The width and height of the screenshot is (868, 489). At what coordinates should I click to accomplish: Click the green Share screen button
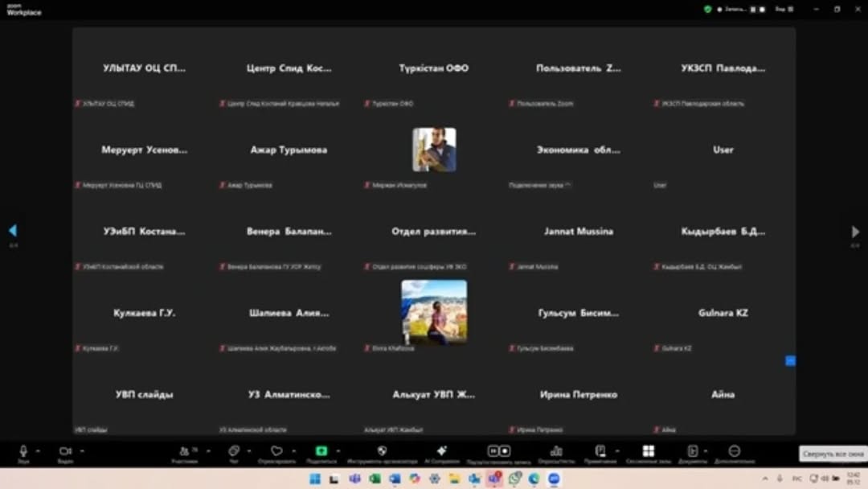[x=321, y=451]
